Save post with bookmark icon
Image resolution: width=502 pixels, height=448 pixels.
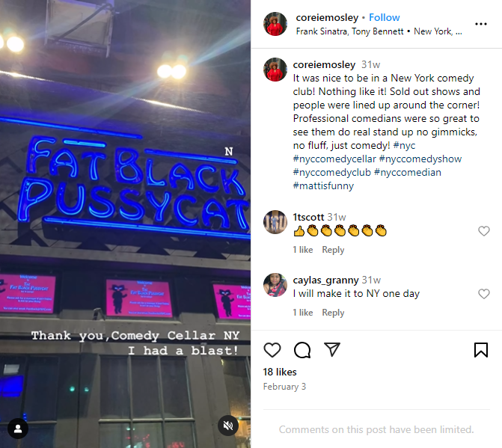tap(481, 350)
